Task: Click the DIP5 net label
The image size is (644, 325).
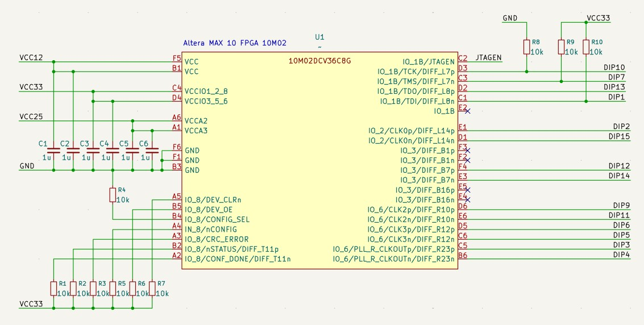Action: [621, 235]
